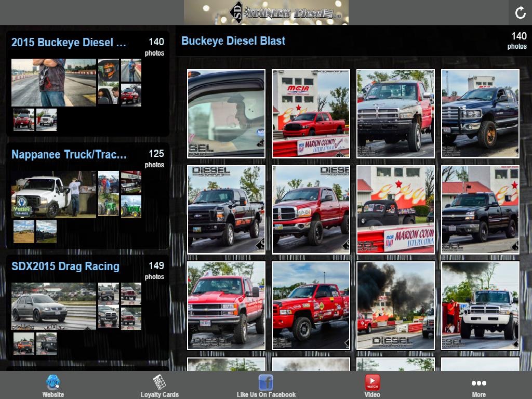Open white truck small thumbnail in Buckeye album

(46, 120)
